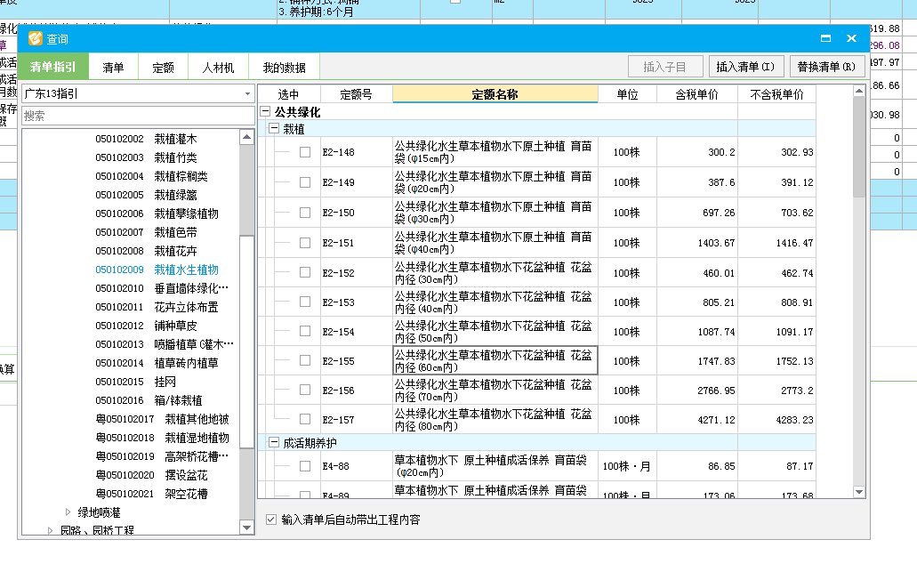Click the 选中 column header

(x=288, y=94)
